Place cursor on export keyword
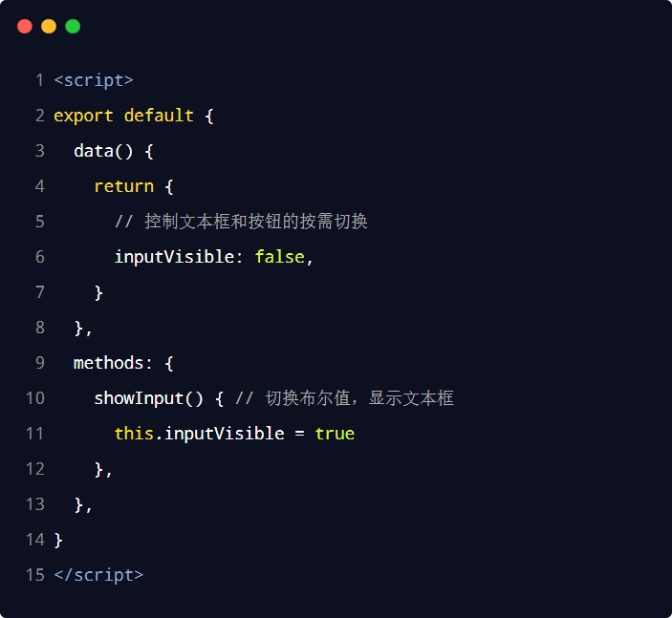This screenshot has height=618, width=672. (83, 116)
